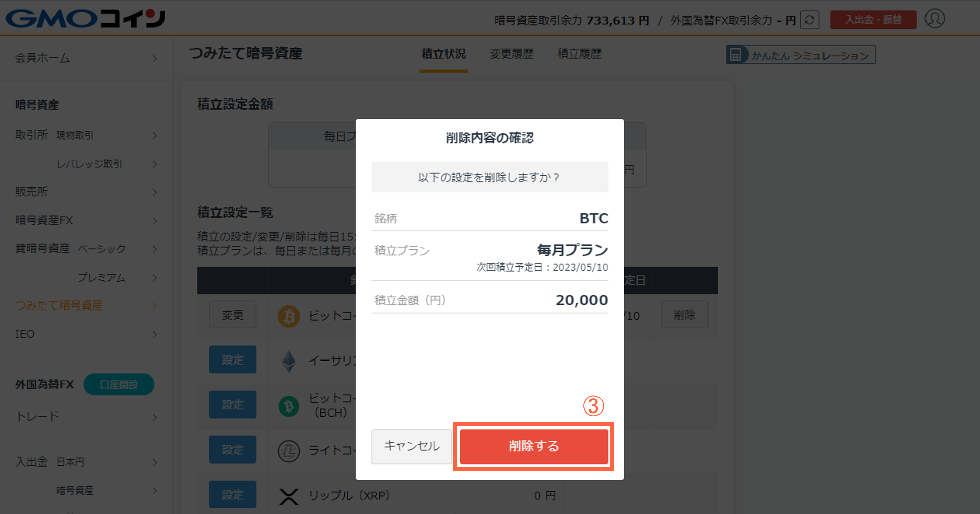Switch to the 積立履歴 tab
980x514 pixels.
579,54
